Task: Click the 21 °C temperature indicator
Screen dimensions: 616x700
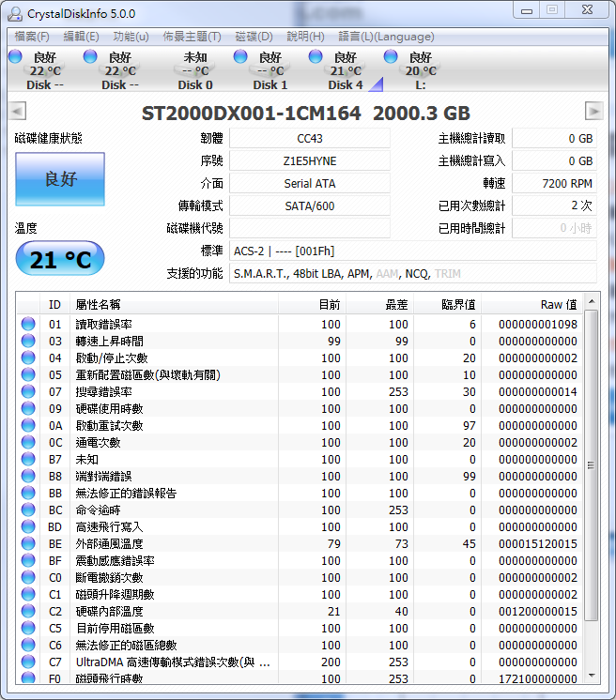Action: click(x=60, y=258)
